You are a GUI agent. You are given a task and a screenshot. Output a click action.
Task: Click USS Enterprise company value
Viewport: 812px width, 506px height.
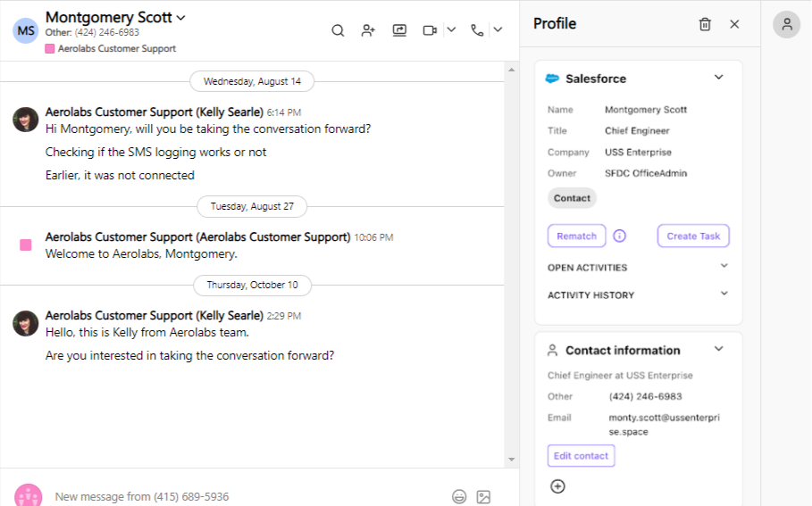tap(638, 152)
